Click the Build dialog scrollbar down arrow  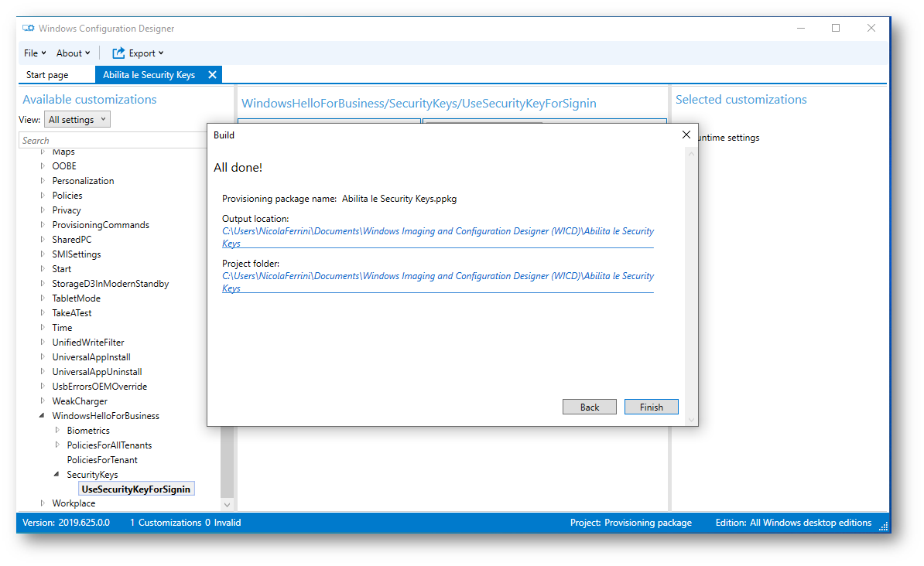(x=691, y=420)
